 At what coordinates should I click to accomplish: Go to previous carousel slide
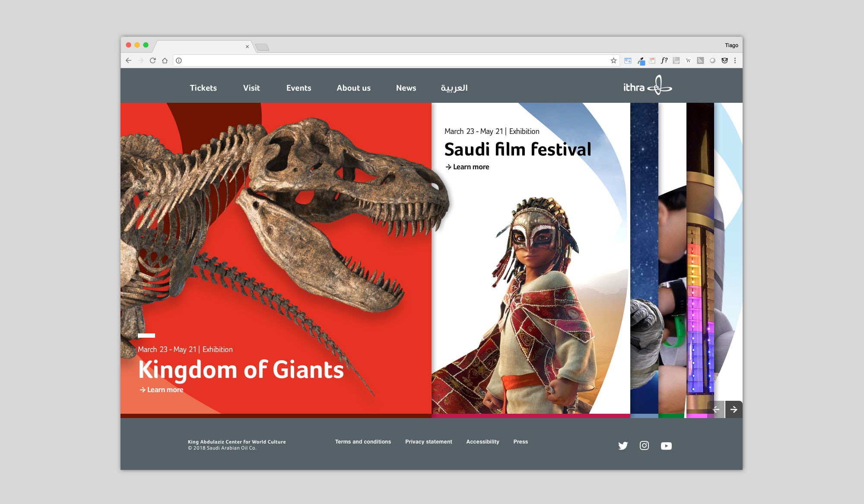point(716,409)
